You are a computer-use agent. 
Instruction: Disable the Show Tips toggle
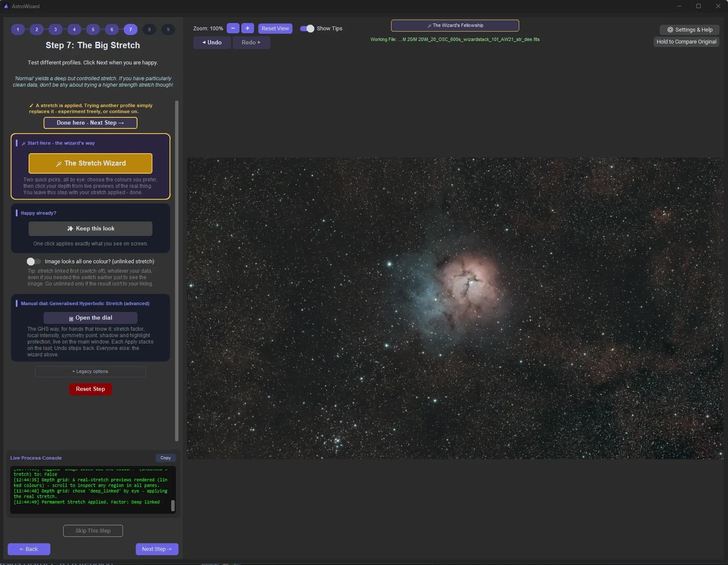point(307,28)
